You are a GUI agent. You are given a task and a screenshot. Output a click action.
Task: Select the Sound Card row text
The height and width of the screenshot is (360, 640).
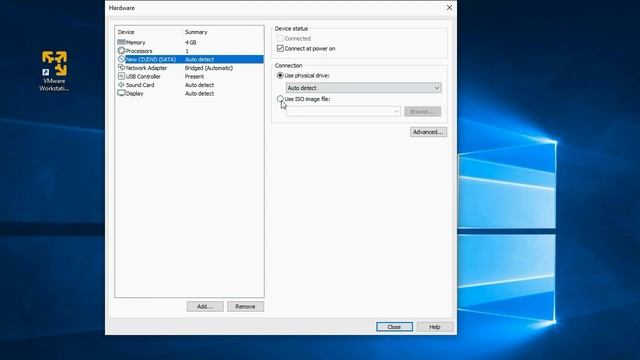pos(140,85)
